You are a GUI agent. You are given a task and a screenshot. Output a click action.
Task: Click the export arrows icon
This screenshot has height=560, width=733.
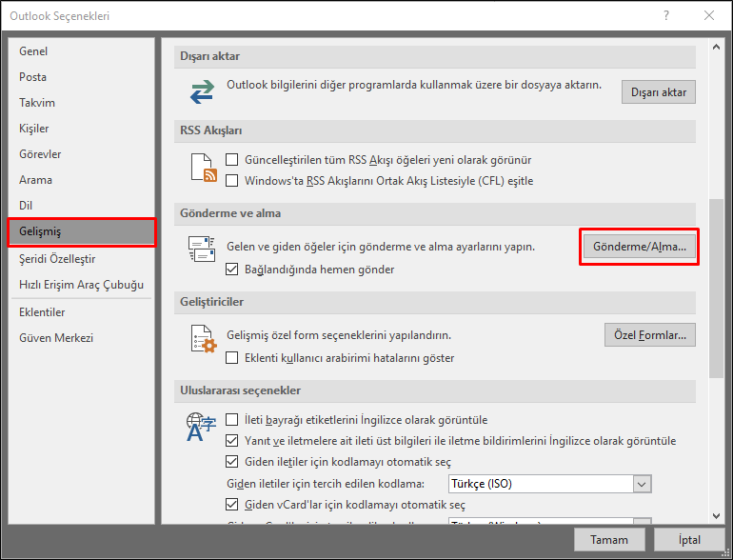pyautogui.click(x=202, y=91)
